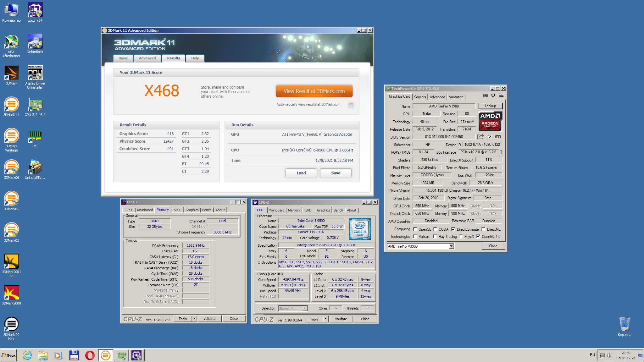Open MSI Afterburner desktop shortcut
The width and height of the screenshot is (644, 362).
pyautogui.click(x=11, y=46)
